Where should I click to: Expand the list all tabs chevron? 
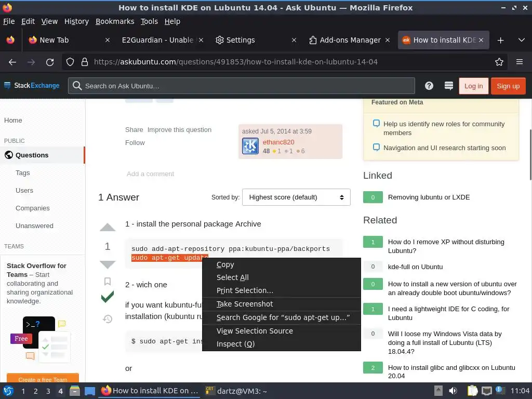[x=522, y=40]
